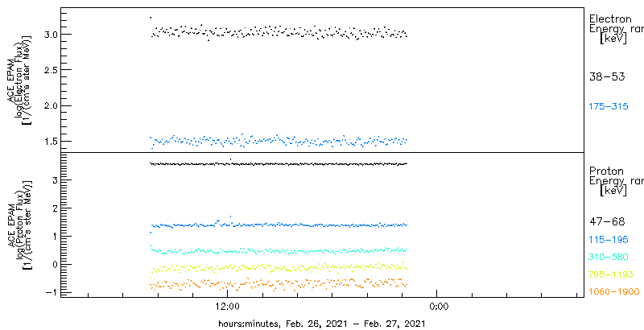This screenshot has height=330, width=644.
Task: Select the blue 175-315 electron energy label
Action: pos(609,107)
